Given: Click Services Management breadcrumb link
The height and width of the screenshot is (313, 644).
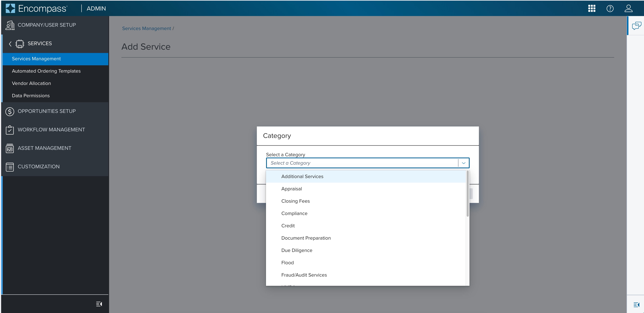Looking at the screenshot, I should [x=146, y=28].
